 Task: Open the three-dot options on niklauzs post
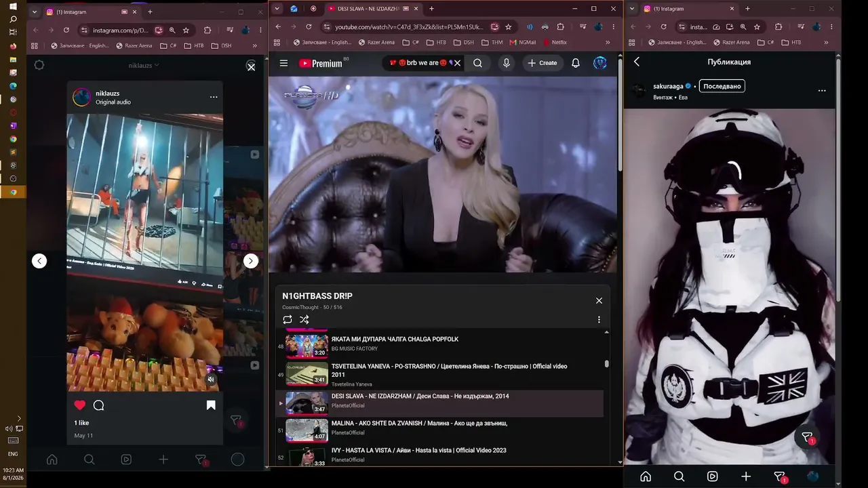coord(214,97)
